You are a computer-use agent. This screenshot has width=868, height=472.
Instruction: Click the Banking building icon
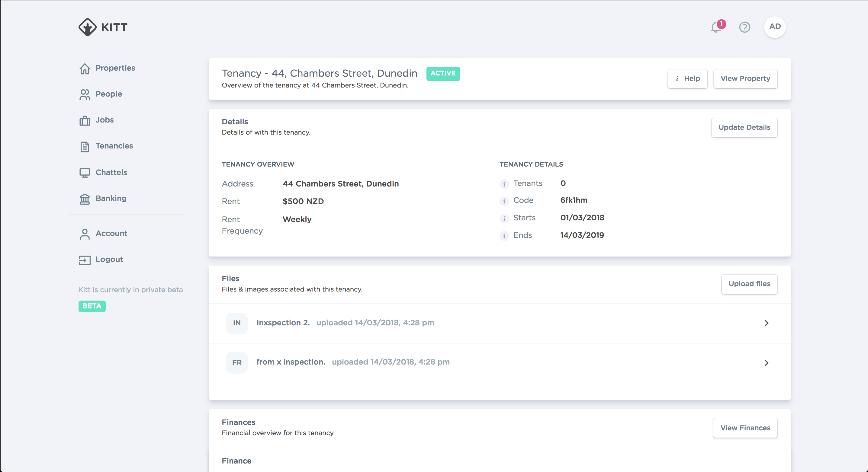point(85,199)
